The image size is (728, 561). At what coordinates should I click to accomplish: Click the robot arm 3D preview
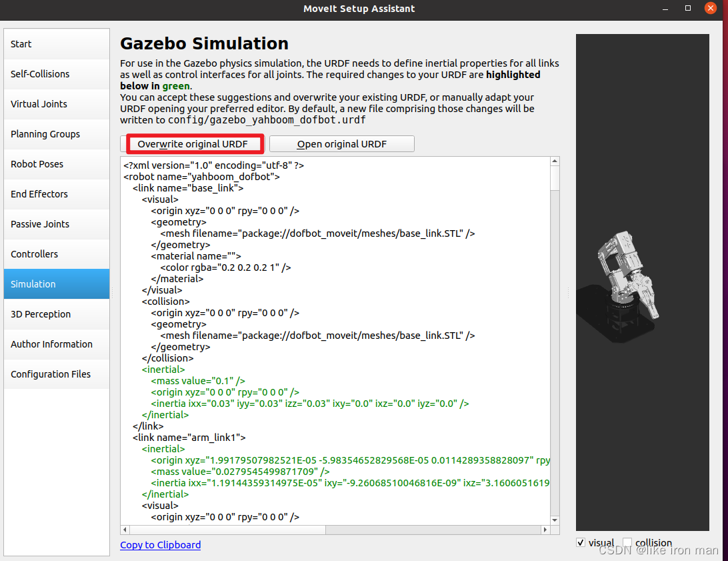tap(642, 282)
